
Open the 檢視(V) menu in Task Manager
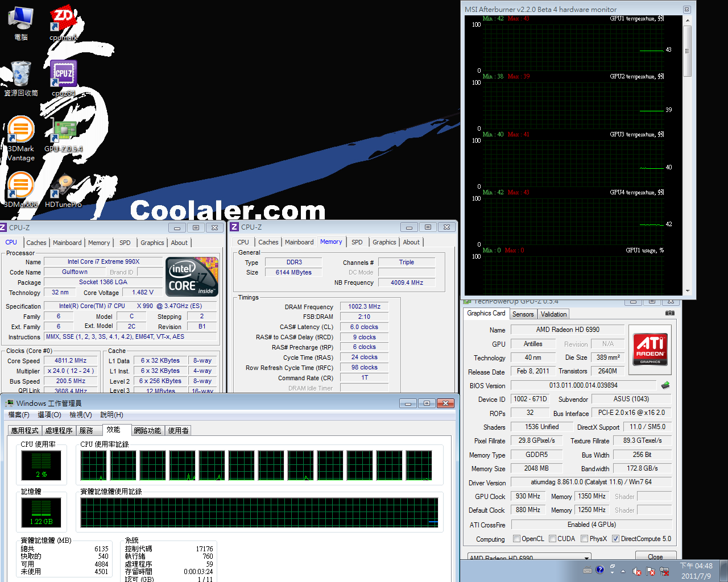[x=81, y=415]
